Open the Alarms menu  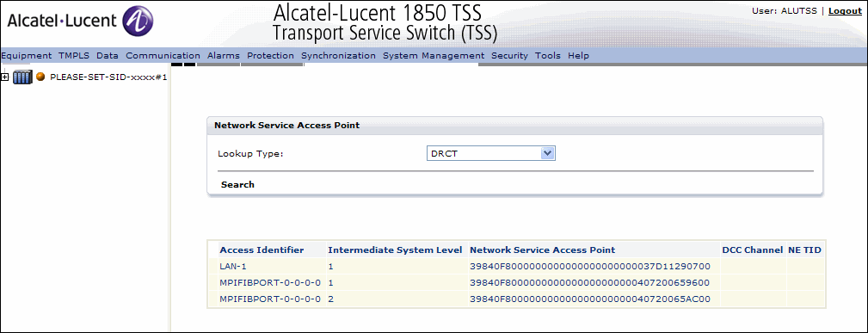pyautogui.click(x=224, y=55)
